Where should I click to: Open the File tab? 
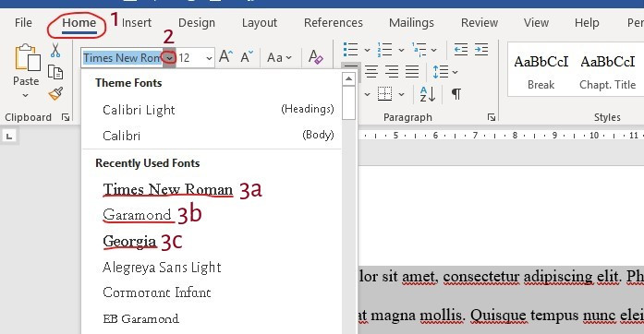[23, 22]
